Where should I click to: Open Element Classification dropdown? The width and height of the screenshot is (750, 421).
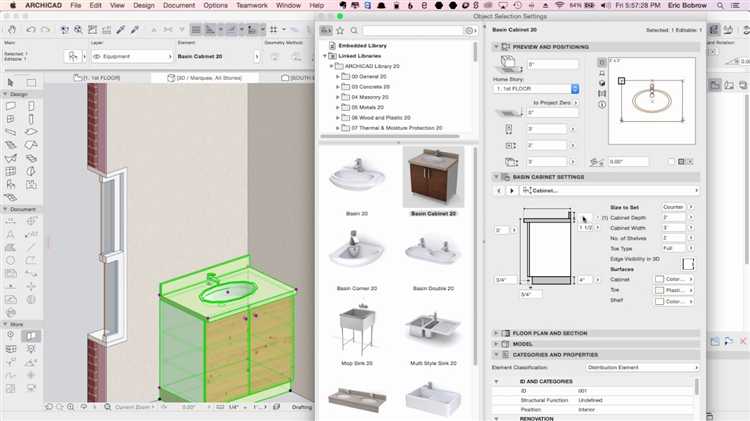642,367
